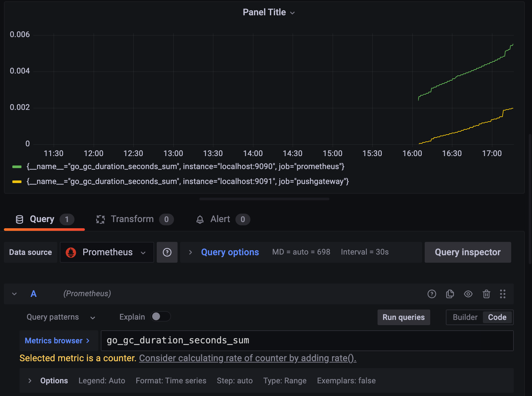Click the 'Type: Range' option text
This screenshot has width=532, height=396.
[x=285, y=381]
